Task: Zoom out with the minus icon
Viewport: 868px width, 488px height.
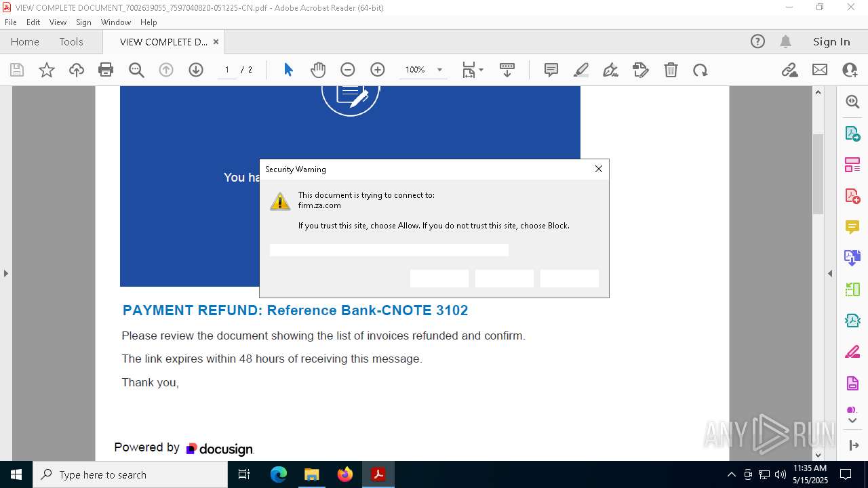Action: [348, 70]
